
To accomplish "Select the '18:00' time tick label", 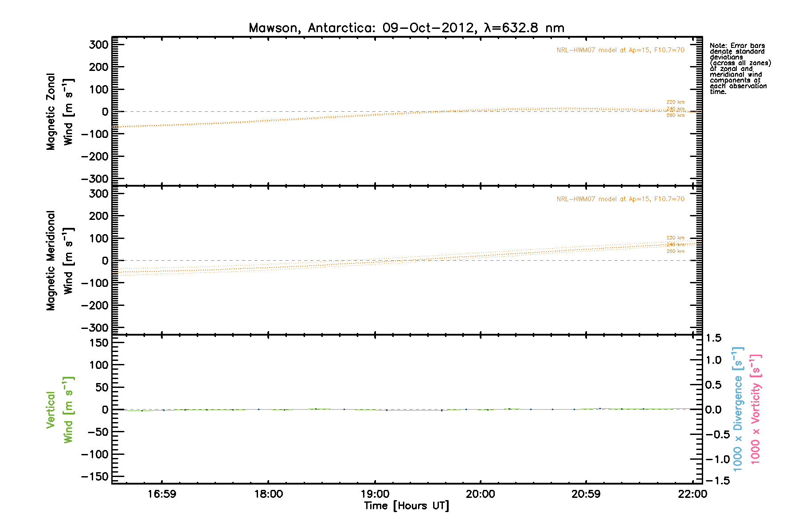I will (x=268, y=494).
